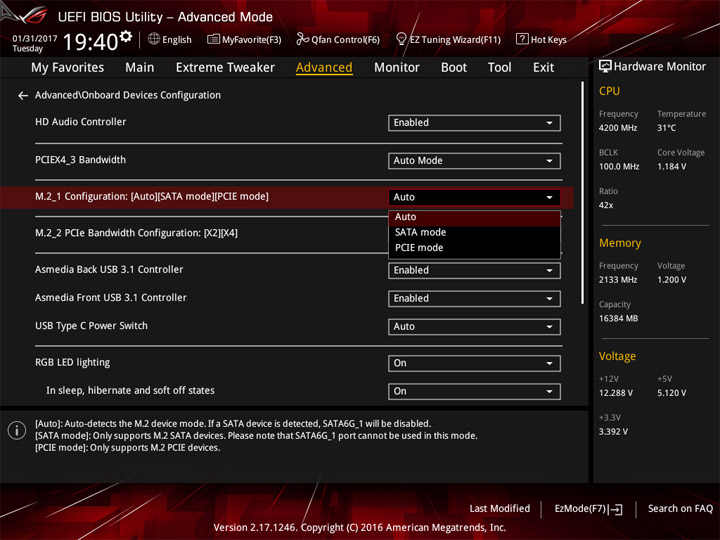
Task: Click the BIOS version copyright text
Action: click(x=360, y=528)
